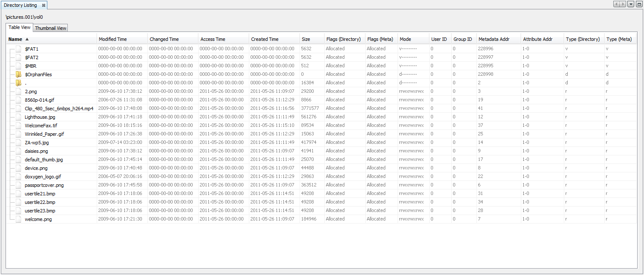Select the Directory Listing tab
The image size is (644, 275).
pyautogui.click(x=19, y=5)
